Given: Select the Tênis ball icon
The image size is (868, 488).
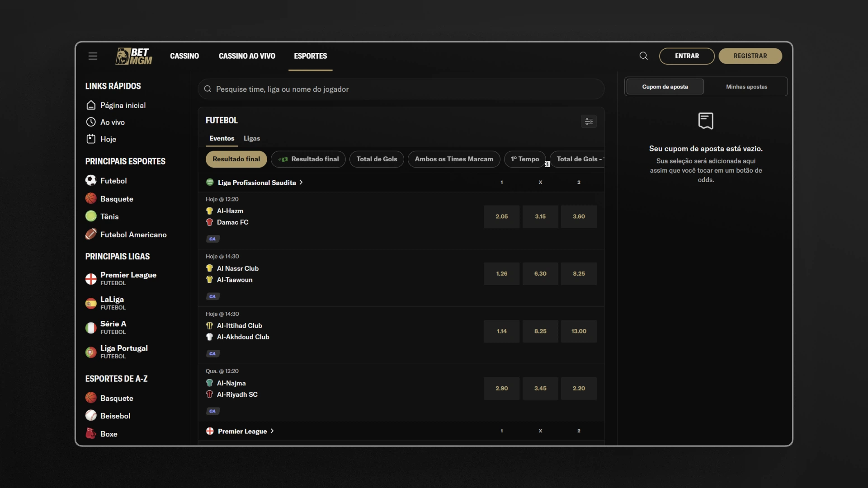Looking at the screenshot, I should [91, 216].
